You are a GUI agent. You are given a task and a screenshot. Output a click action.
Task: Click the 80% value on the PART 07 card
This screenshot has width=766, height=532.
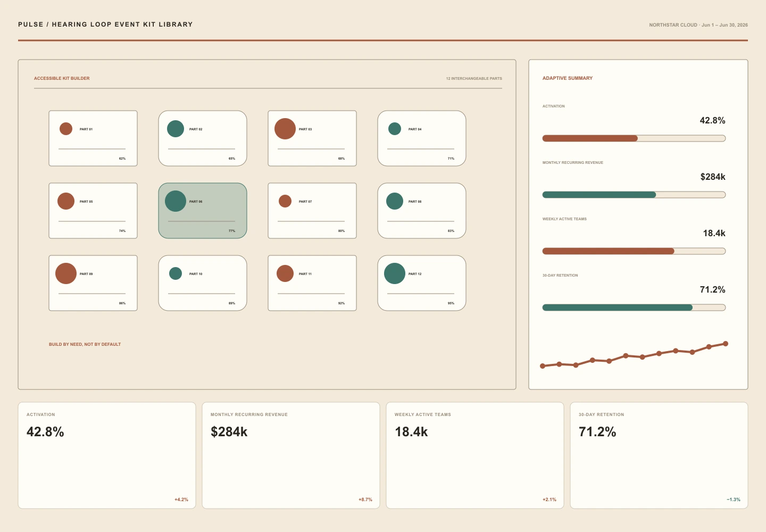tap(342, 231)
